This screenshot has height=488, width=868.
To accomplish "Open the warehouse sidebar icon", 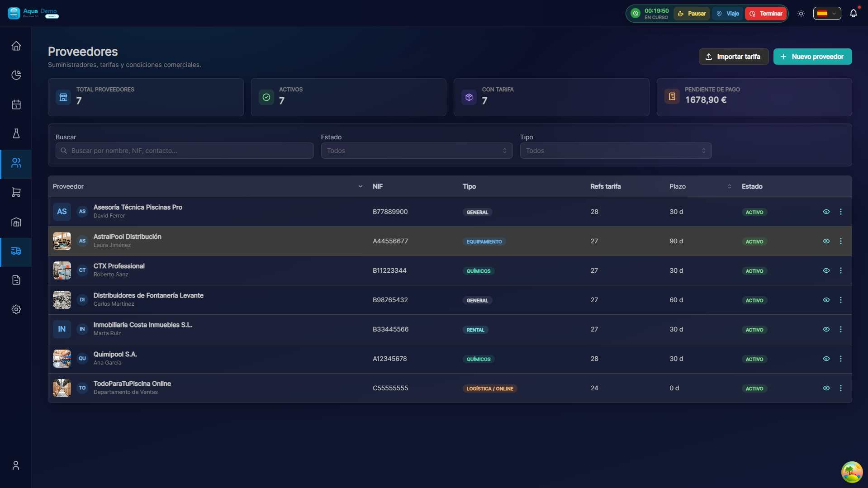I will pos(16,222).
